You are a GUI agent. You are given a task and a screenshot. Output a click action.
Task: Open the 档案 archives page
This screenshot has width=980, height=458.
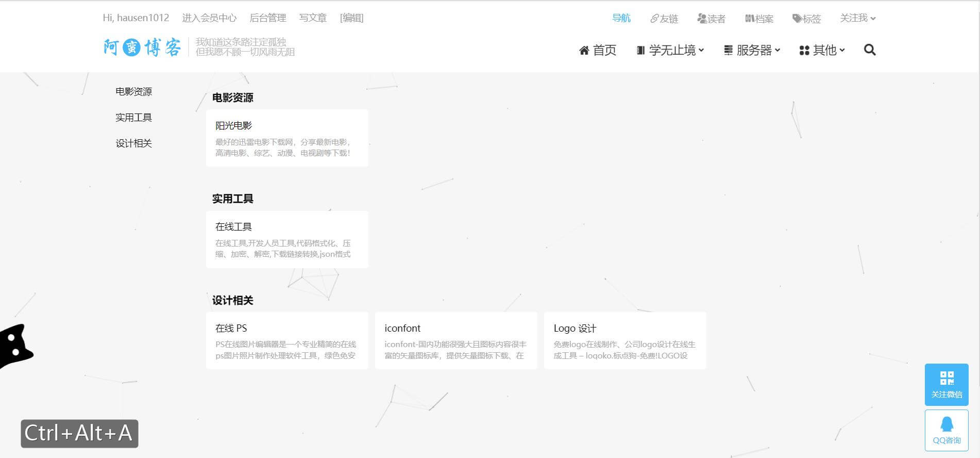759,19
